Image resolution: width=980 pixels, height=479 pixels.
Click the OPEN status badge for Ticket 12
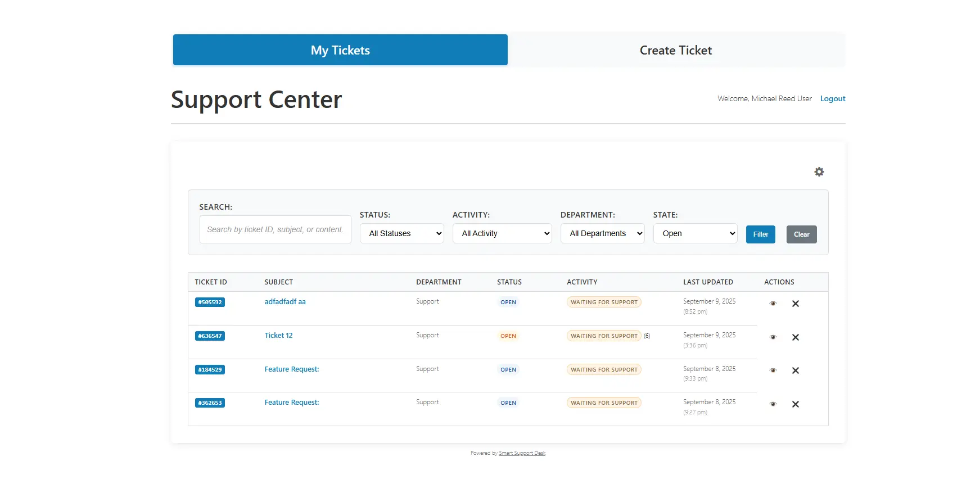(x=508, y=336)
